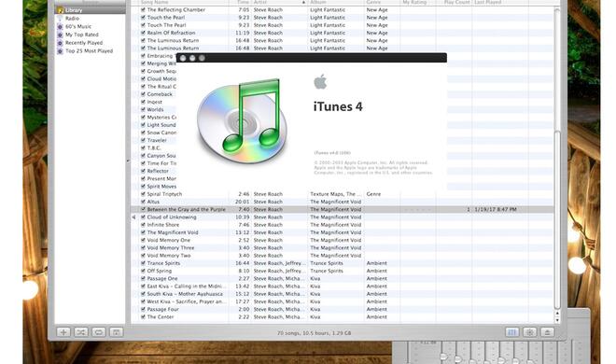Click the eject disc button
616x364 pixels.
(x=547, y=332)
